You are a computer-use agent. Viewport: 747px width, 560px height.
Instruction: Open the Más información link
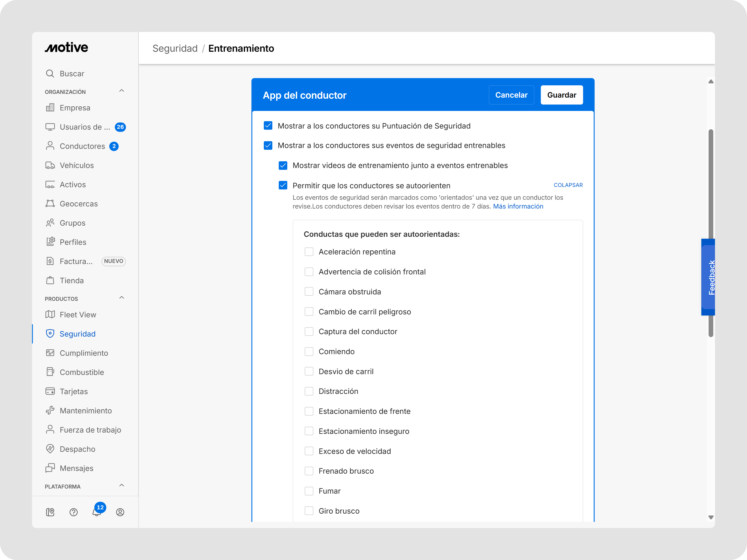click(518, 206)
